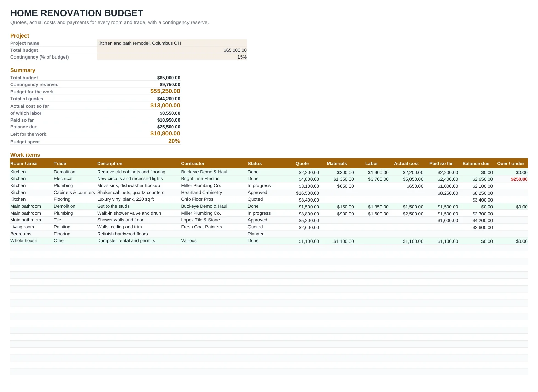Click the 'Over / under' column header

coord(510,163)
